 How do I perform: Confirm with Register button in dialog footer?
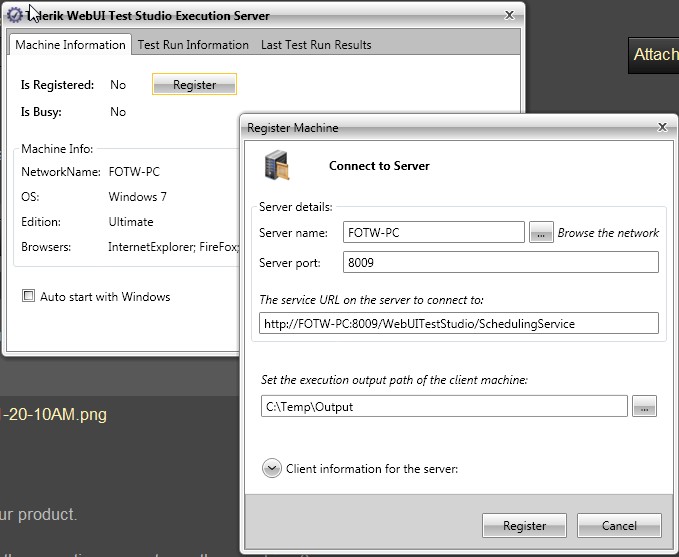coord(524,526)
